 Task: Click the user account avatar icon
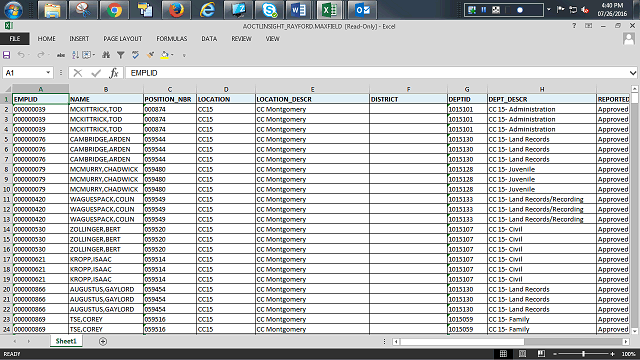pos(629,39)
